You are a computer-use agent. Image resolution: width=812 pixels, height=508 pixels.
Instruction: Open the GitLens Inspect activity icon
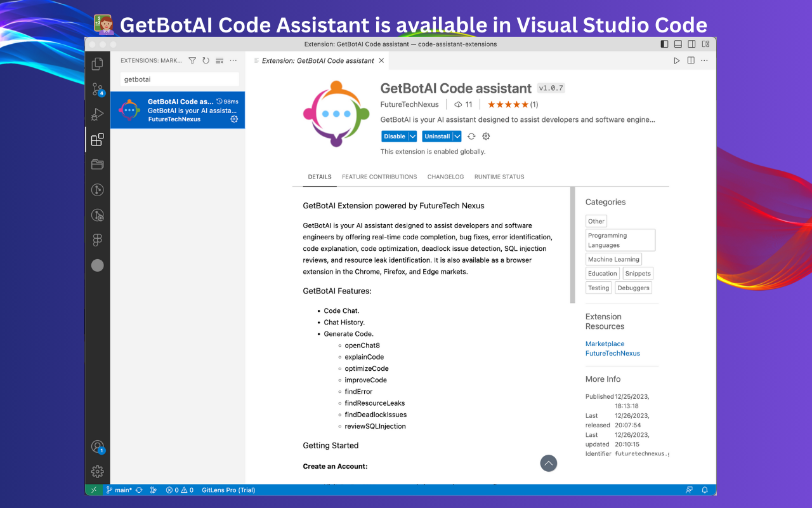[x=97, y=215]
